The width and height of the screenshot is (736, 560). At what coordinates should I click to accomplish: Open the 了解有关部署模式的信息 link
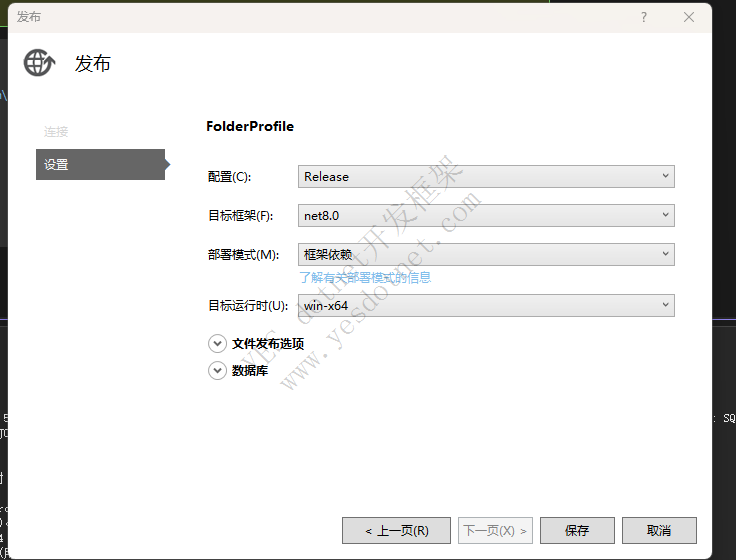[365, 277]
